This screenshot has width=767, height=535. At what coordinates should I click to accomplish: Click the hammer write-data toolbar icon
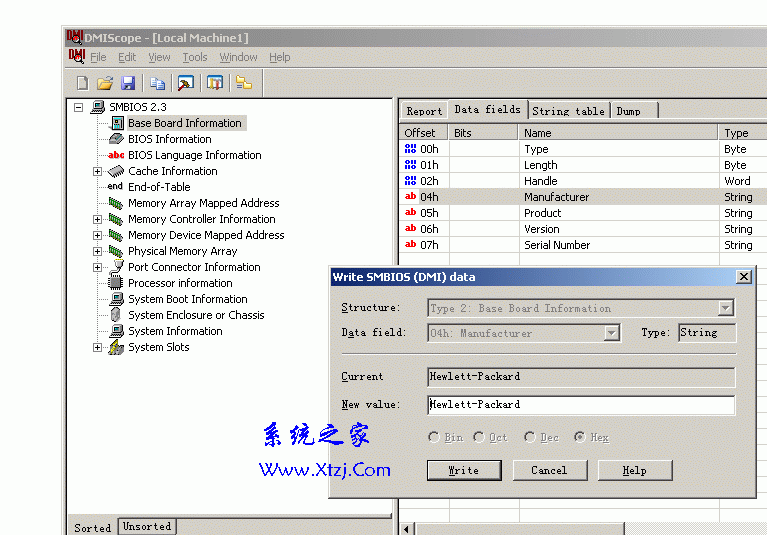(x=186, y=83)
